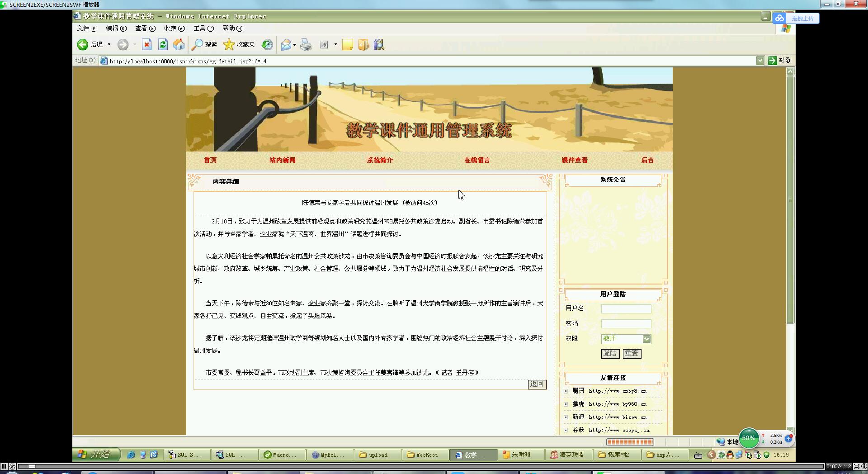Open 后台 nav link
This screenshot has width=868, height=474.
point(647,160)
